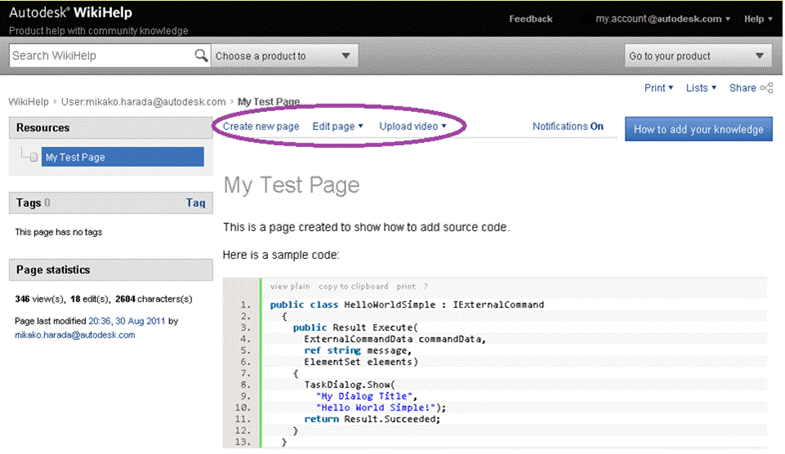Click text 'This page has no tags'
785x454 pixels.
pos(59,232)
